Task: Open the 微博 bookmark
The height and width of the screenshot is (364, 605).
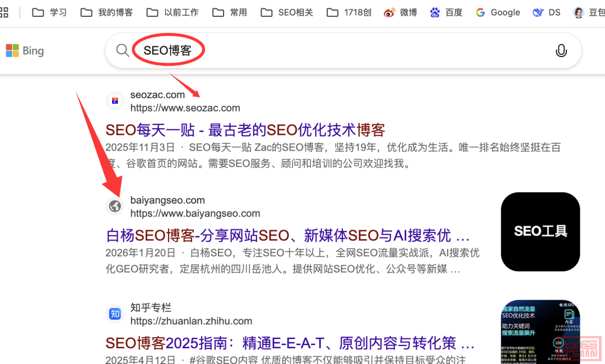Action: (x=400, y=12)
